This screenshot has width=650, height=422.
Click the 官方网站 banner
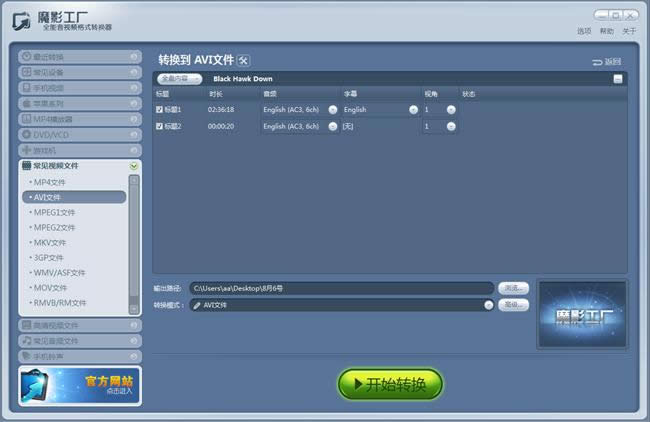pos(80,385)
